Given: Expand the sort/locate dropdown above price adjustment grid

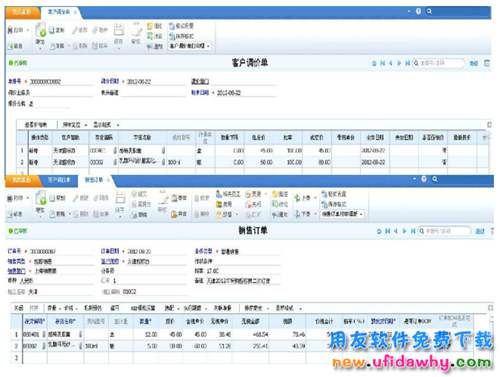Looking at the screenshot, I should click(x=75, y=125).
